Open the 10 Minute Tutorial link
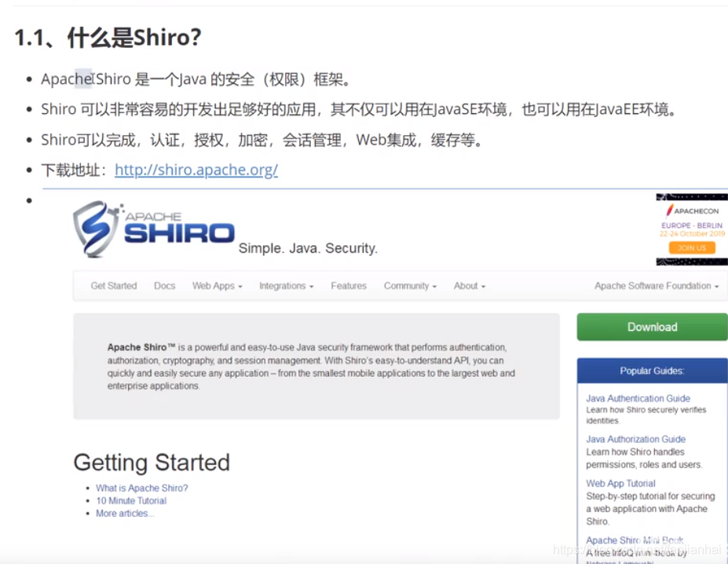Screen dimensions: 728x564 pyautogui.click(x=130, y=500)
